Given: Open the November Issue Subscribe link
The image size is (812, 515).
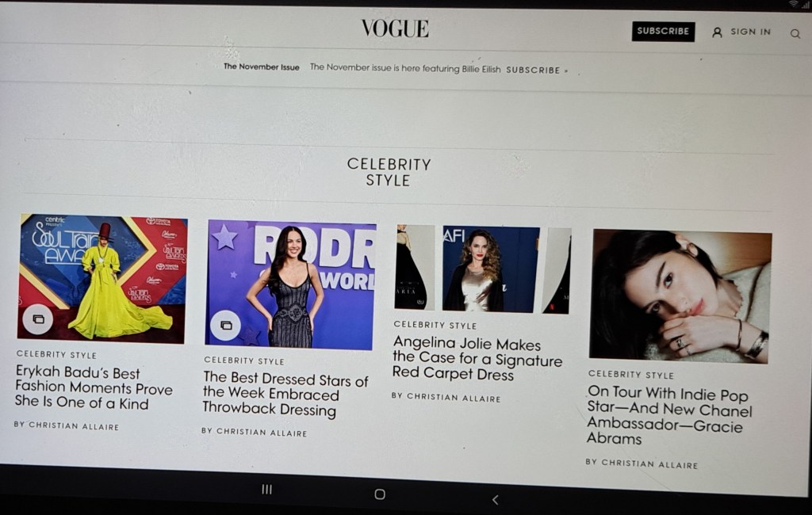Looking at the screenshot, I should tap(537, 70).
